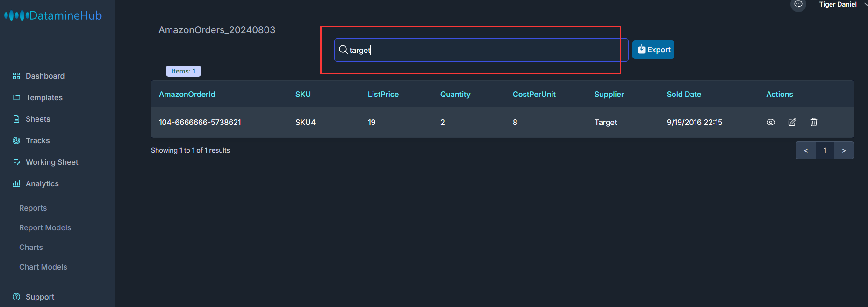The height and width of the screenshot is (307, 868).
Task: Delete the SKU4 row with trash icon
Action: (x=814, y=122)
